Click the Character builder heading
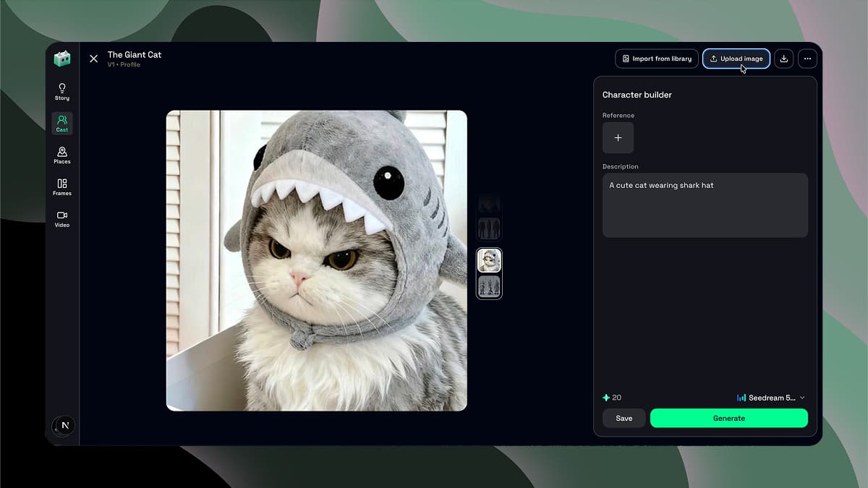868x488 pixels. (x=637, y=95)
